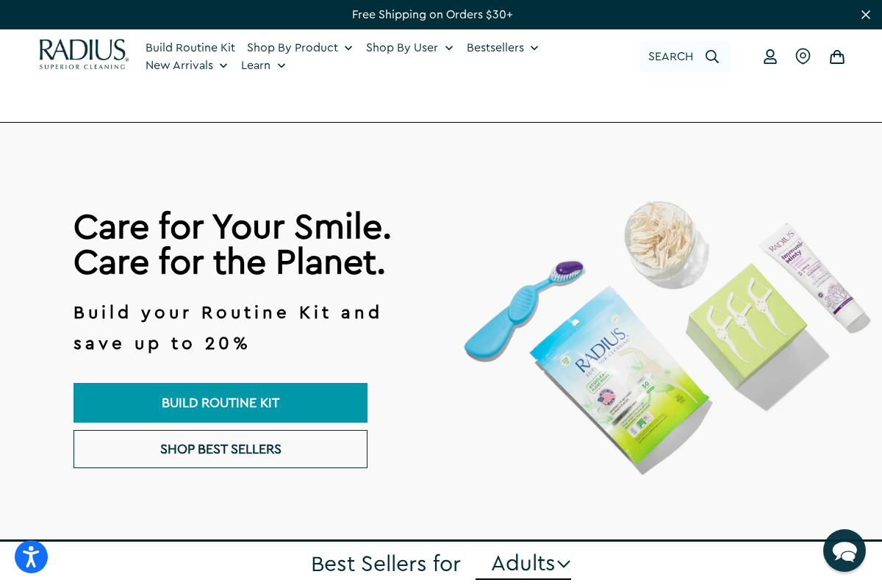Click the hero product image
This screenshot has height=588, width=882.
tap(667, 337)
